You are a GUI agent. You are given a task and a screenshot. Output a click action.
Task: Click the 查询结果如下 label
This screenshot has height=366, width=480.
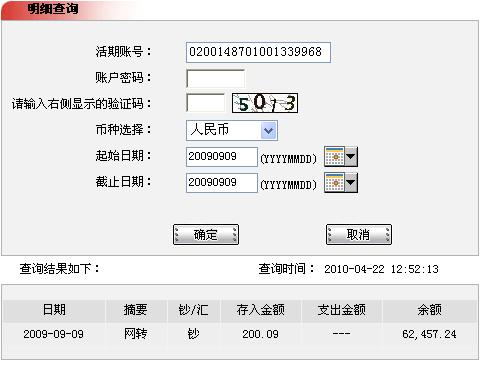[x=59, y=269]
